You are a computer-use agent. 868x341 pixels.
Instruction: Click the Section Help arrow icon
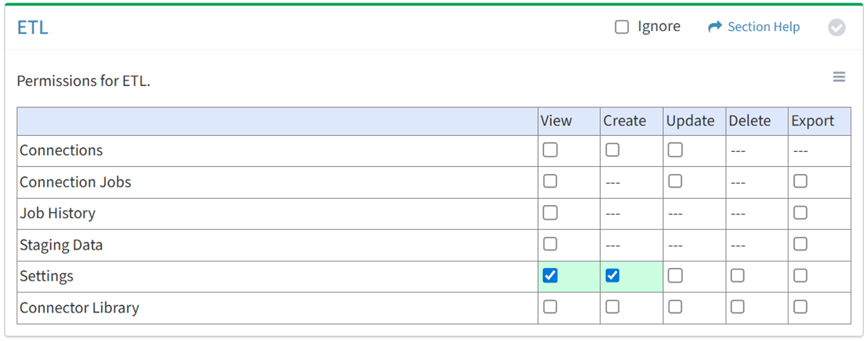[714, 27]
